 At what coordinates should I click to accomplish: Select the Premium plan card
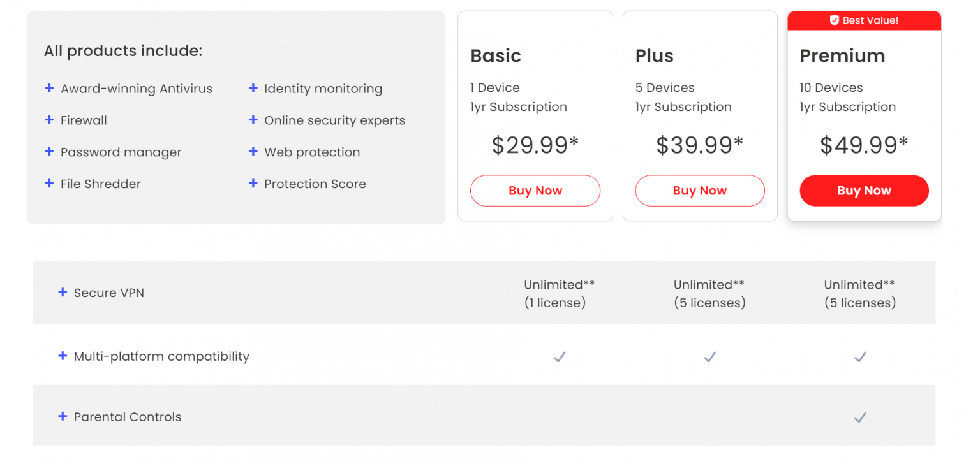point(864,115)
